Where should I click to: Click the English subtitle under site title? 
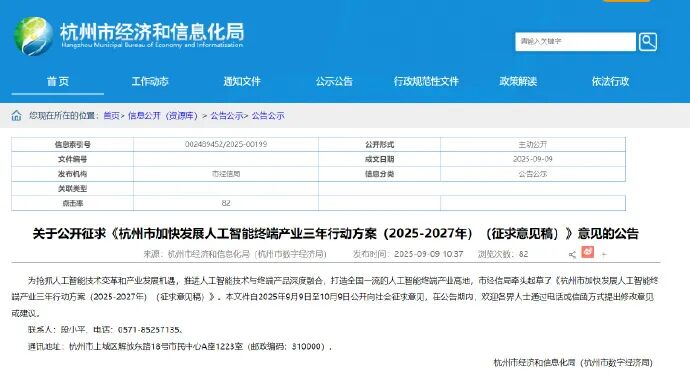(x=152, y=45)
